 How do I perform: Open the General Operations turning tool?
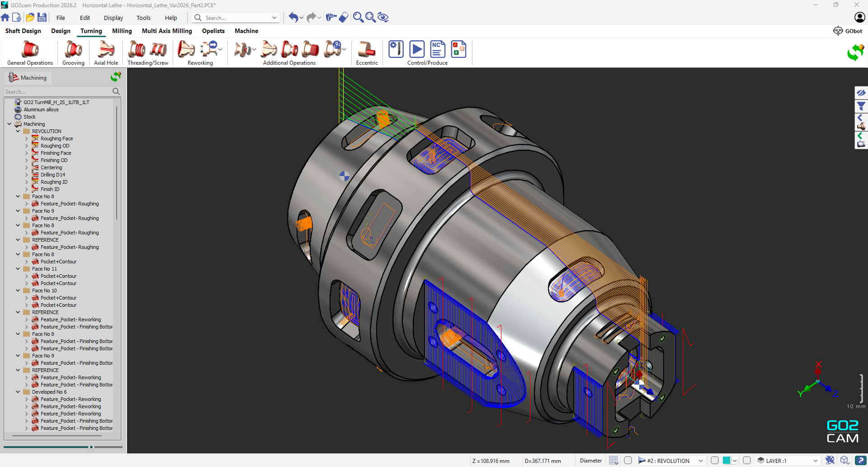tap(30, 49)
